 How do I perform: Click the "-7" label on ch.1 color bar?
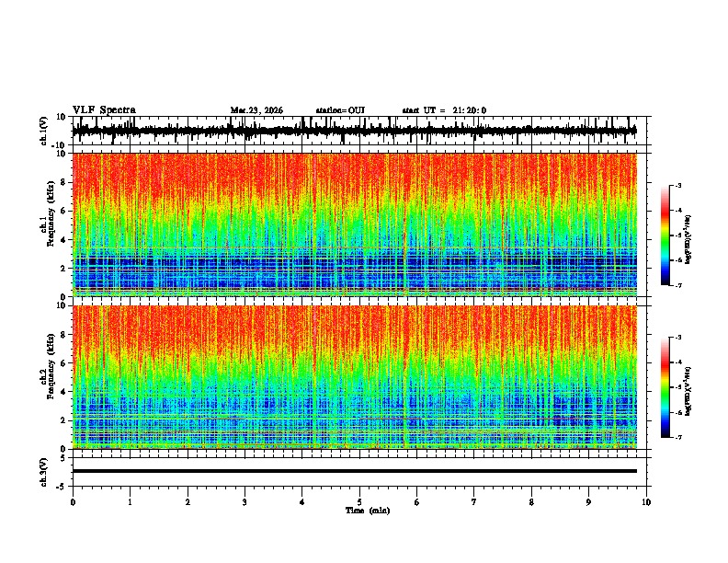pyautogui.click(x=677, y=285)
